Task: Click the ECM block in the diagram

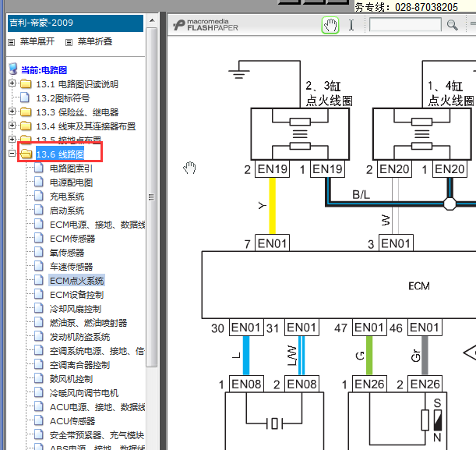Action: tap(338, 285)
